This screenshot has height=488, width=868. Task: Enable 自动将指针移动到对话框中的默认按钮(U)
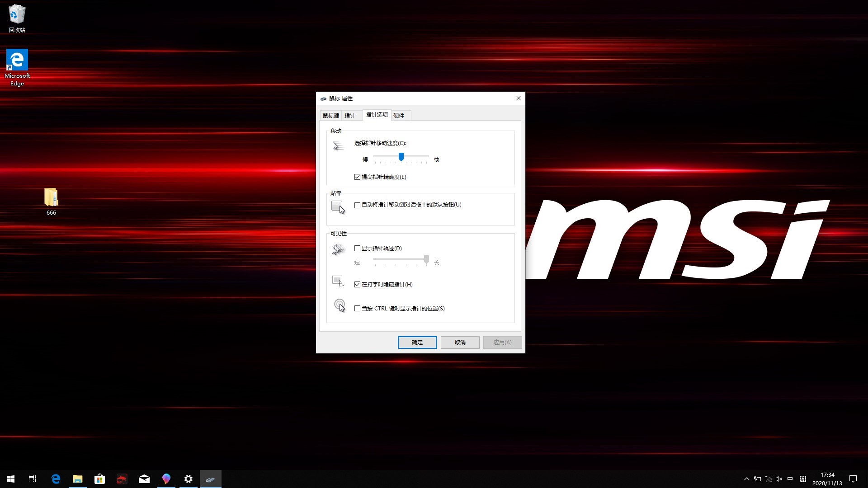click(x=408, y=205)
